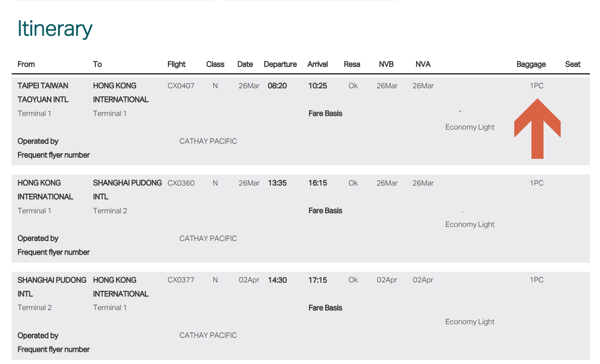Click flight number CX0407
Viewport: 600px width, 364px height.
[181, 86]
